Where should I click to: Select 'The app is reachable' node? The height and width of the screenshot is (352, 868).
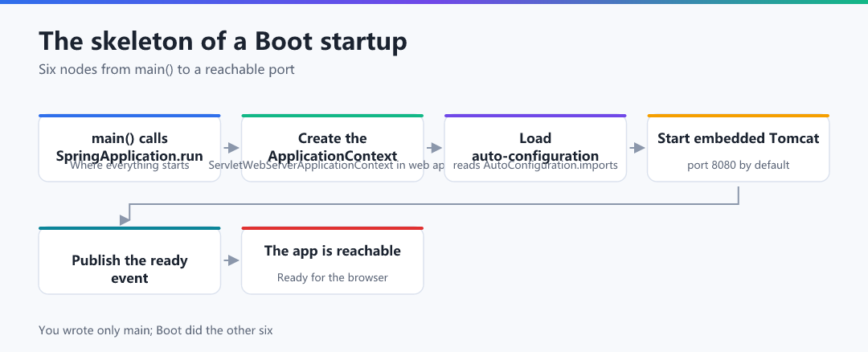tap(332, 260)
